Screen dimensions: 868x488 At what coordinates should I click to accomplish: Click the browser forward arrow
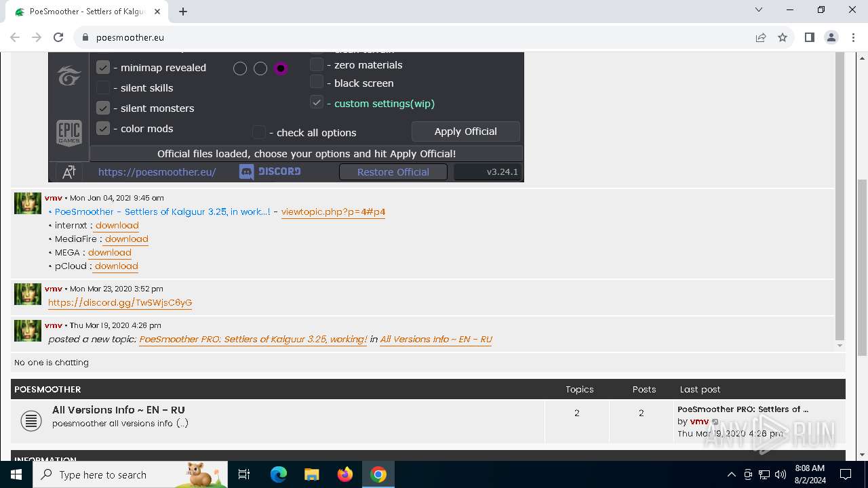tap(37, 37)
